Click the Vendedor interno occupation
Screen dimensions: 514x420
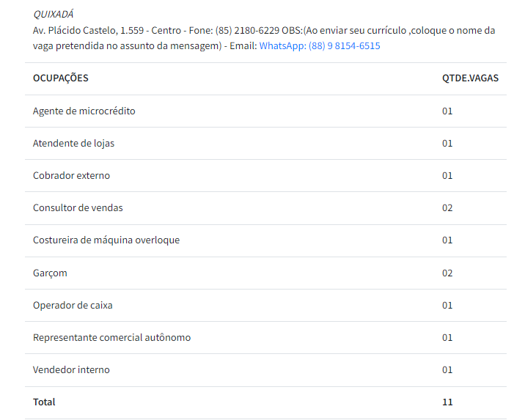click(x=71, y=370)
